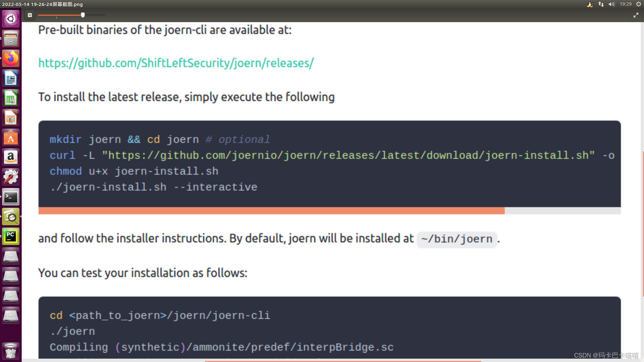Click 'To install the latest release' sentence
Screen dimensions: 644x362
click(186, 97)
